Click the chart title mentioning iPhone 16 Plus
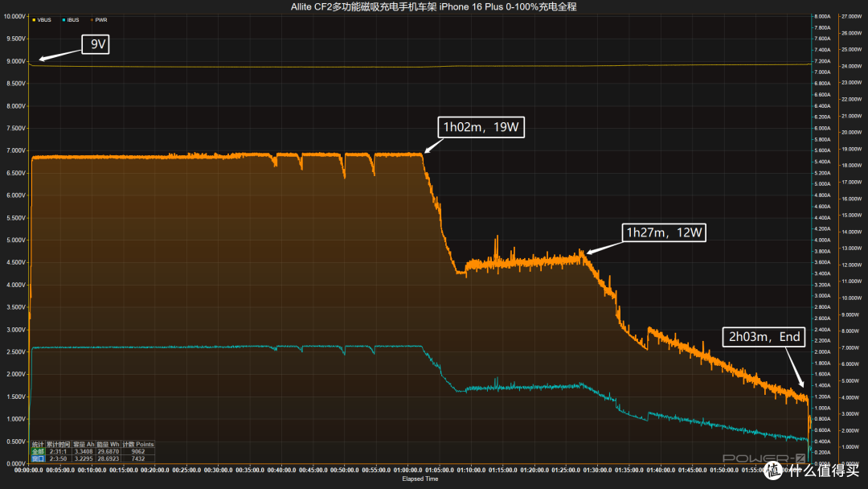This screenshot has height=489, width=868. click(x=433, y=6)
